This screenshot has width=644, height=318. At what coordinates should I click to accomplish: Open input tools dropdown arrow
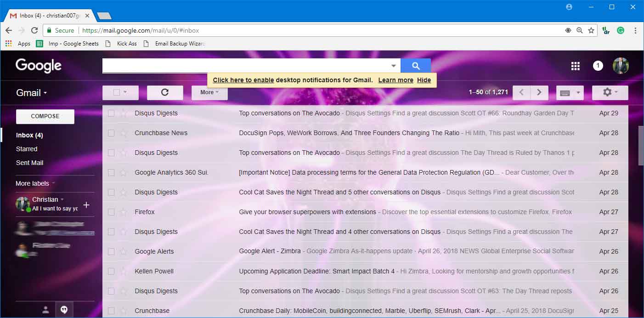click(578, 93)
